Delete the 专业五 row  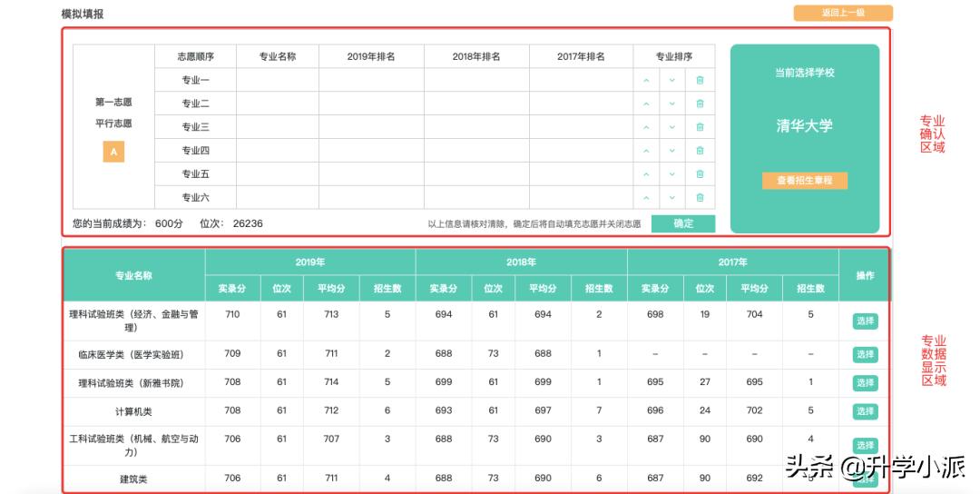click(700, 173)
